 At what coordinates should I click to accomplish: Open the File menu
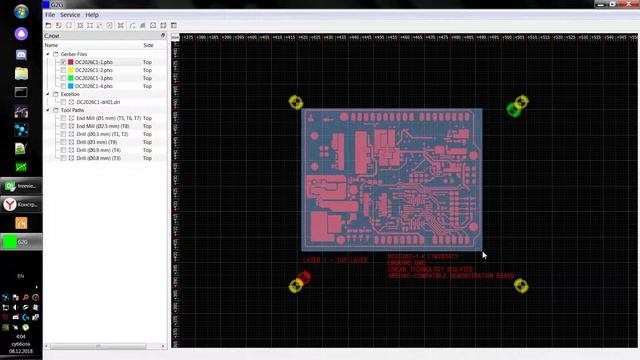tap(50, 15)
